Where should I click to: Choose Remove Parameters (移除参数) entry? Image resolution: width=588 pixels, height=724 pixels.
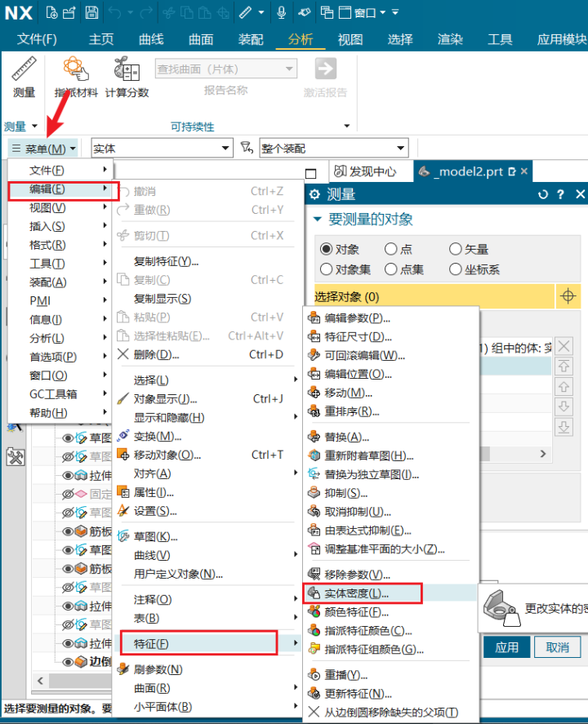point(357,575)
